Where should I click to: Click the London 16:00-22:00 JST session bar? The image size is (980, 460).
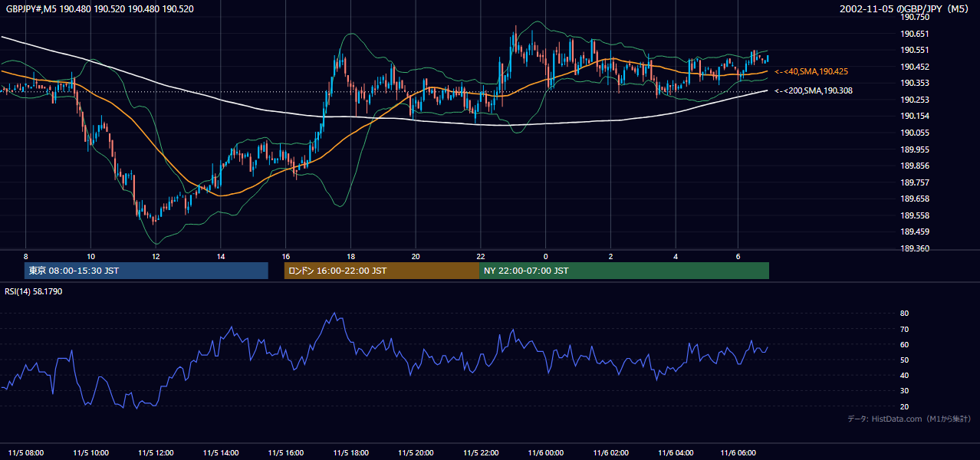[382, 271]
